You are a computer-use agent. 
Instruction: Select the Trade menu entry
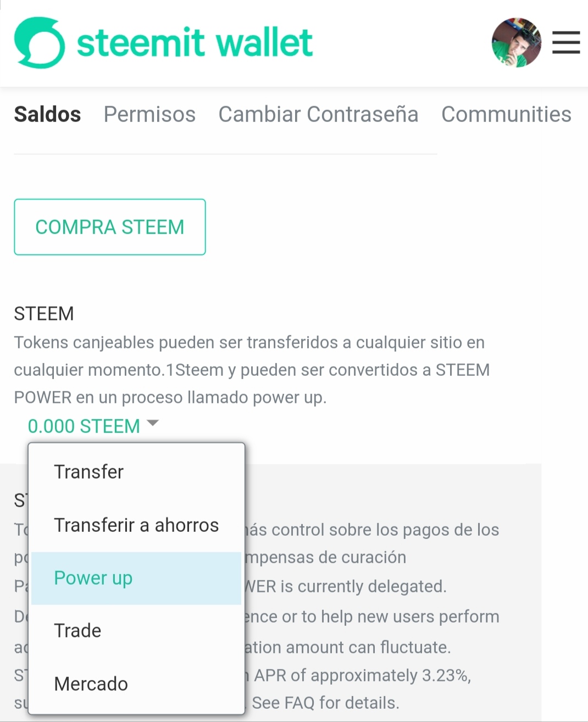coord(77,631)
